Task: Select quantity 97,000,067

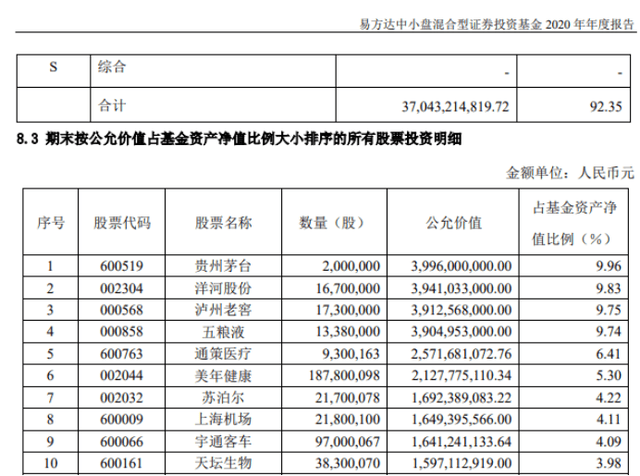Action: pos(347,442)
